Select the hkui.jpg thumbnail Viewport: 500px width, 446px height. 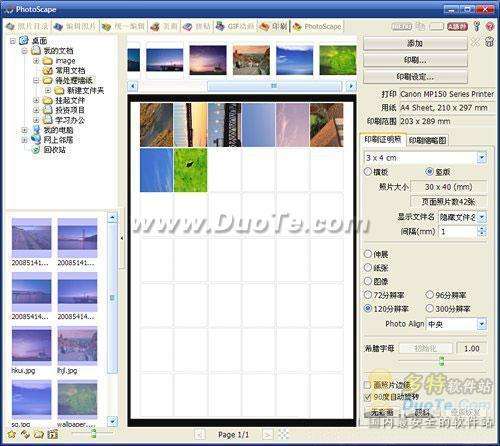coord(32,345)
